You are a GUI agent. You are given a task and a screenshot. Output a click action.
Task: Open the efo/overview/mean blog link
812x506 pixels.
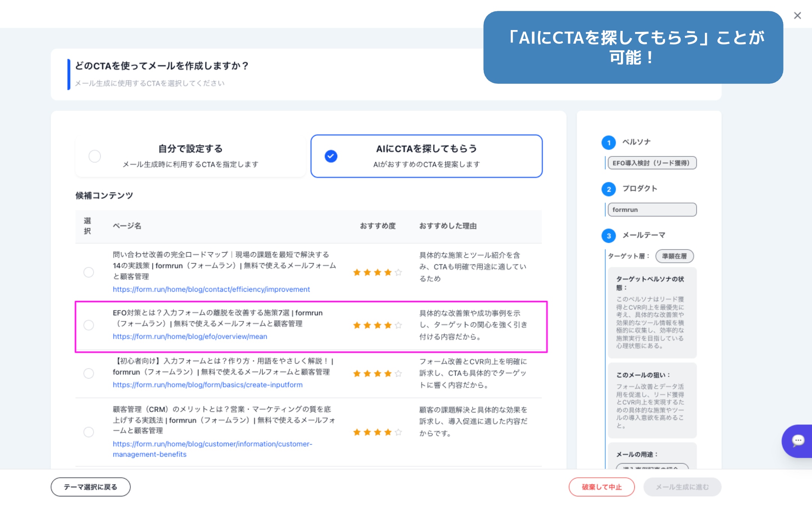pyautogui.click(x=190, y=336)
